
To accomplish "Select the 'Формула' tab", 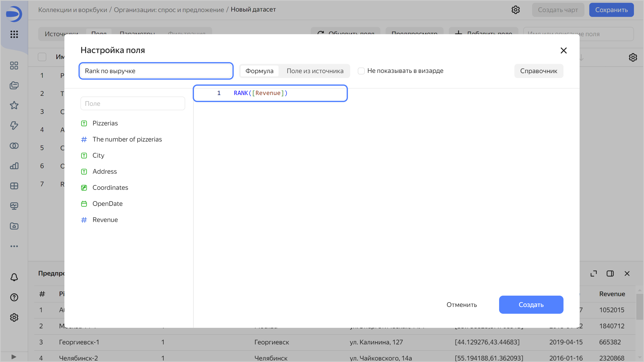I will coord(259,71).
